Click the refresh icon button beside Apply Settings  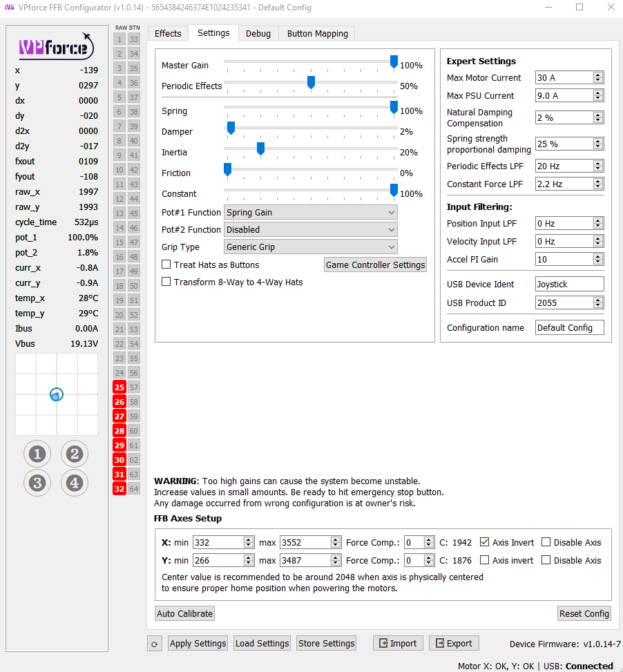pos(154,644)
